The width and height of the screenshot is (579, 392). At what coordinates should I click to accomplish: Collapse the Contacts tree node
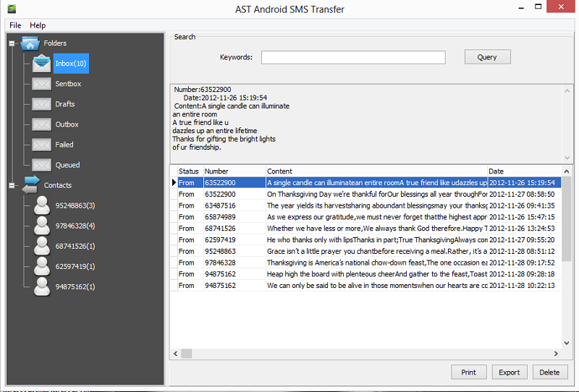(12, 185)
